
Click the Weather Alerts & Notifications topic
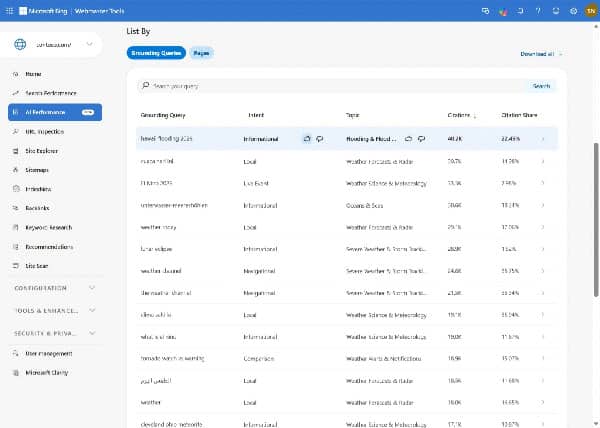click(x=383, y=358)
